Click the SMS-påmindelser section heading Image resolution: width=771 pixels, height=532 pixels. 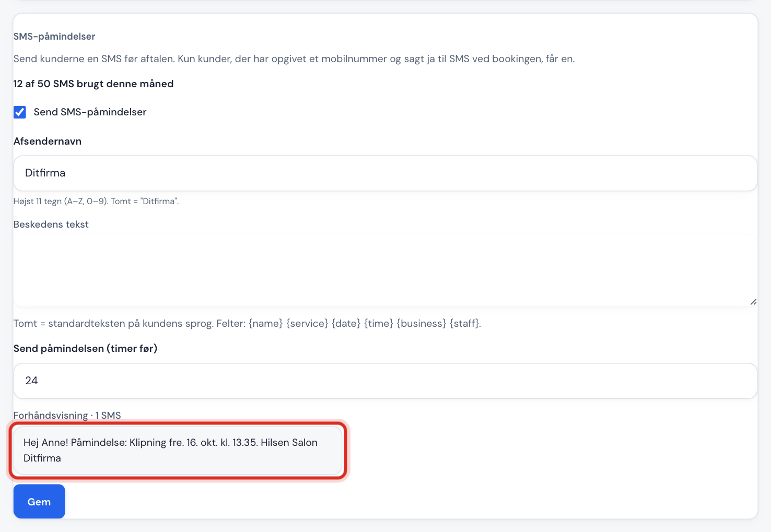pos(54,37)
